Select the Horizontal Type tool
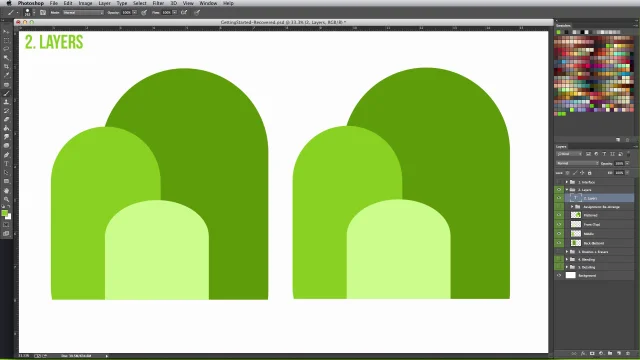The height and width of the screenshot is (360, 640). [6, 164]
